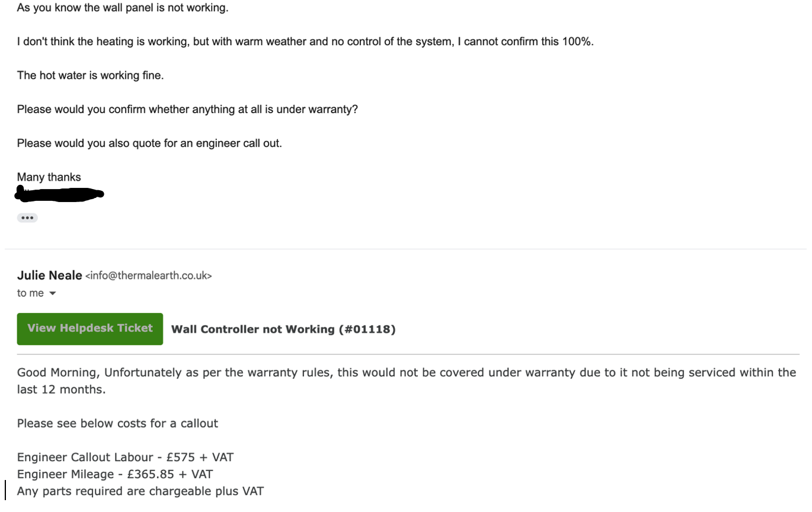
Task: Click the 'quote for an engineer call out' line
Action: coord(149,143)
